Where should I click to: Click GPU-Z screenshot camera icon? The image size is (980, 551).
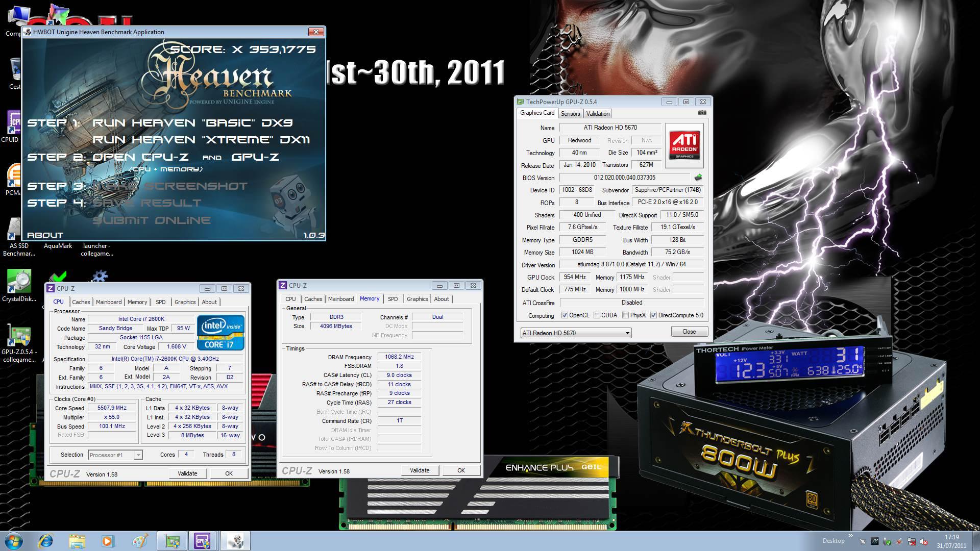pyautogui.click(x=702, y=113)
